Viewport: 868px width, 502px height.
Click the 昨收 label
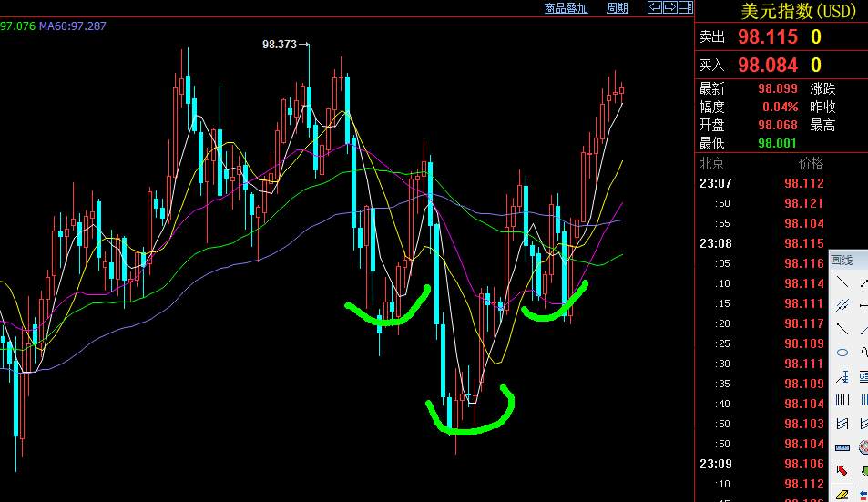pyautogui.click(x=822, y=107)
